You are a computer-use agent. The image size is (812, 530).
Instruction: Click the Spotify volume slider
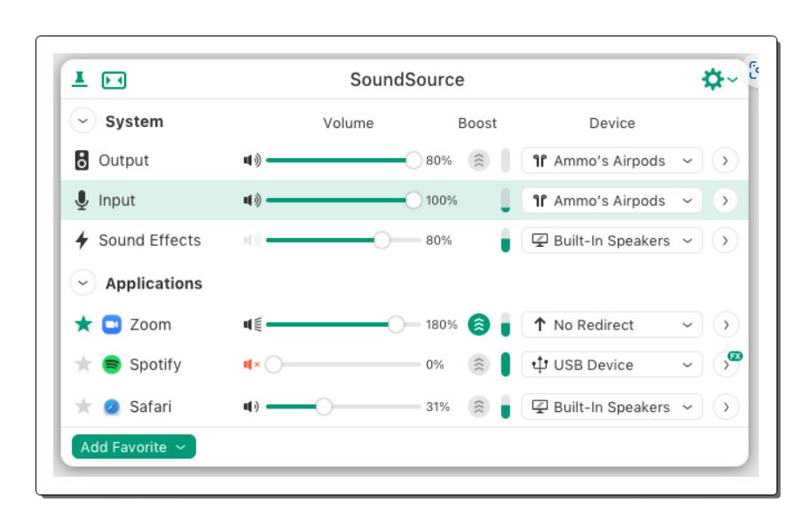[x=343, y=365]
